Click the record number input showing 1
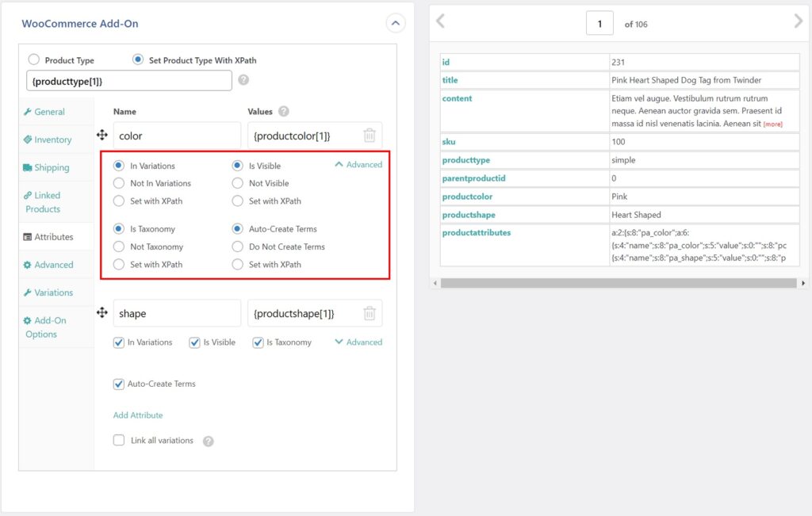812x516 pixels. pos(599,23)
